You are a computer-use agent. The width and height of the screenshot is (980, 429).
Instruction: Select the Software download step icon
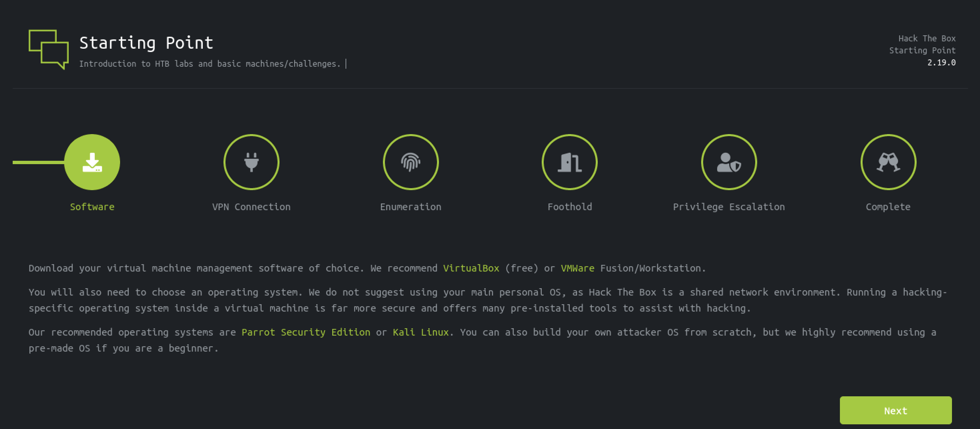click(x=92, y=162)
